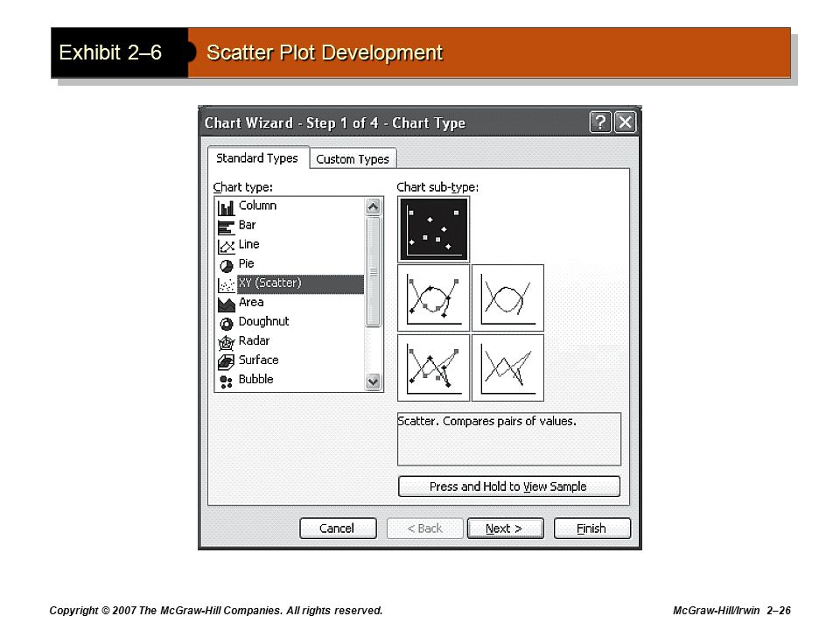Click the chart type list scrollbar thumb
Viewport: 840px width, 630px height.
coord(373,271)
